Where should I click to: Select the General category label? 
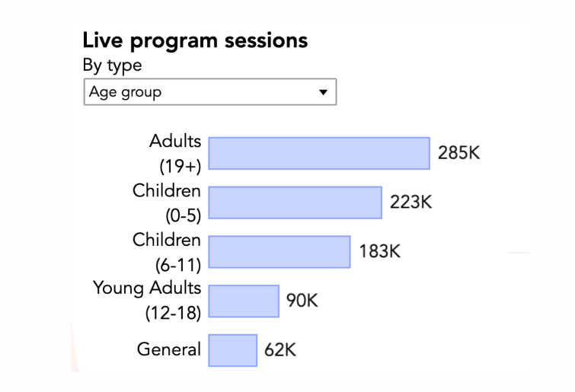[x=169, y=349]
